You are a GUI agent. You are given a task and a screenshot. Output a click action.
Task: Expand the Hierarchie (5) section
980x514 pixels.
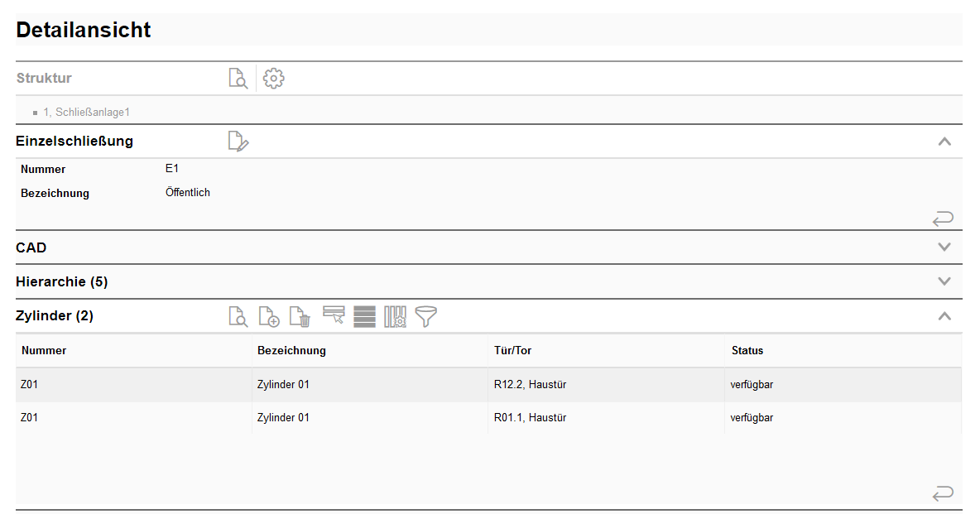click(944, 281)
